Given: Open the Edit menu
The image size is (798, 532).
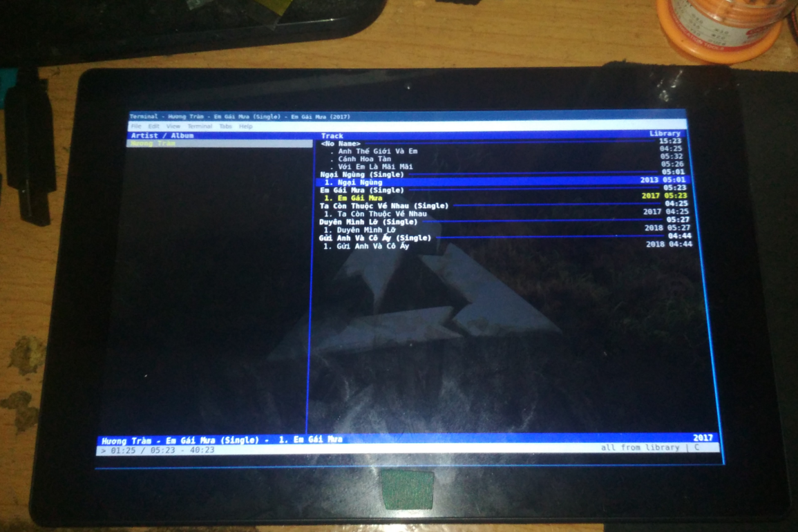Looking at the screenshot, I should pos(153,126).
